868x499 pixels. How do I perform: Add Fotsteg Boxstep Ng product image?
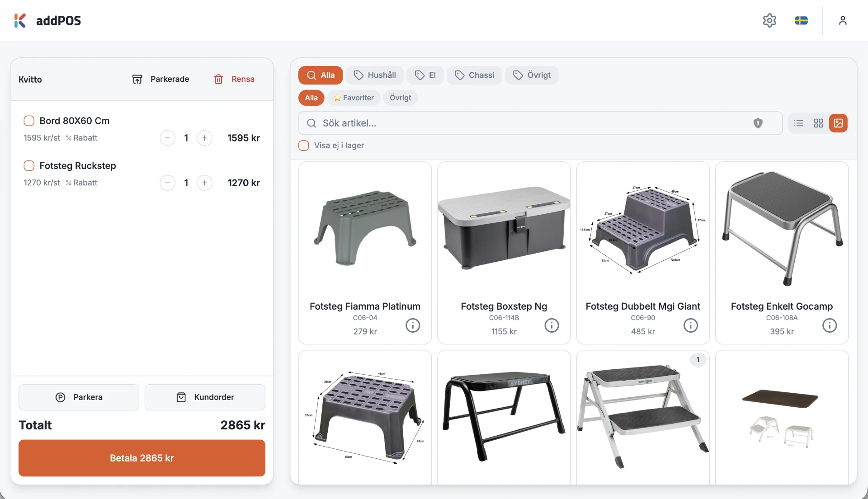(504, 228)
